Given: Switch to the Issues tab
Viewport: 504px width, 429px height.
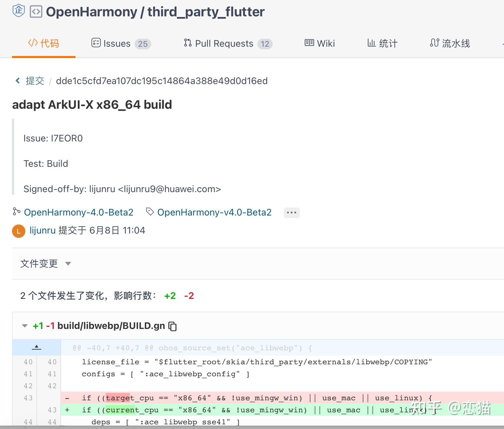Looking at the screenshot, I should coord(116,43).
